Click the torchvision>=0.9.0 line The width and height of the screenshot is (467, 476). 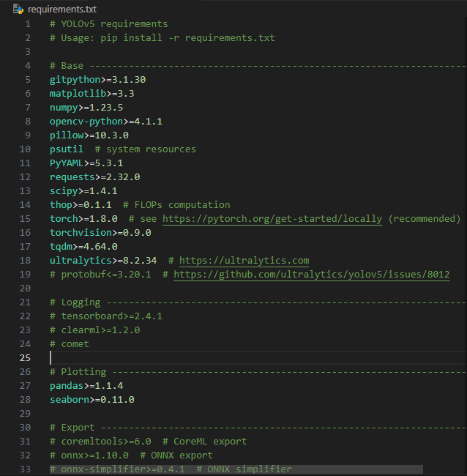tap(100, 233)
